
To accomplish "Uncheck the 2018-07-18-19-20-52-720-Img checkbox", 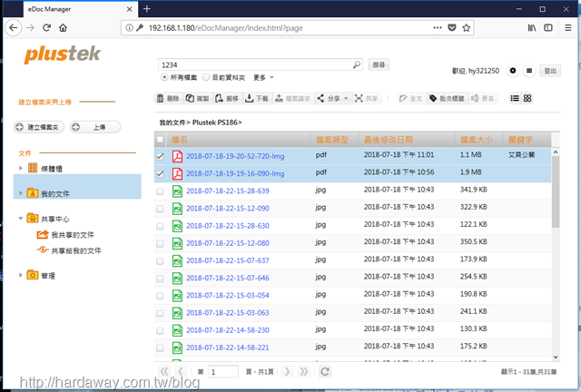I will coord(160,156).
